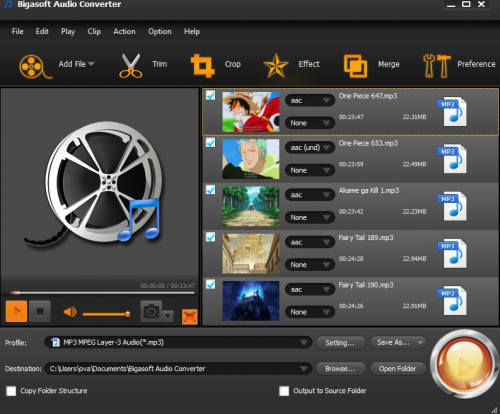
Task: Open Preference tools icon
Action: click(436, 66)
